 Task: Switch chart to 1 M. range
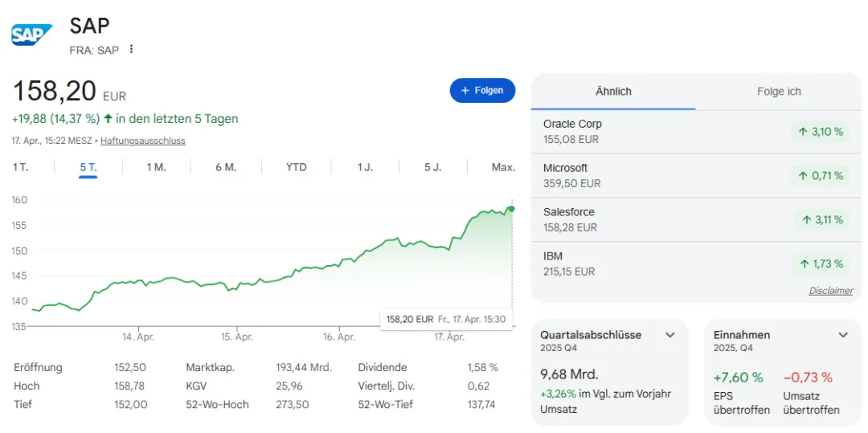(156, 167)
